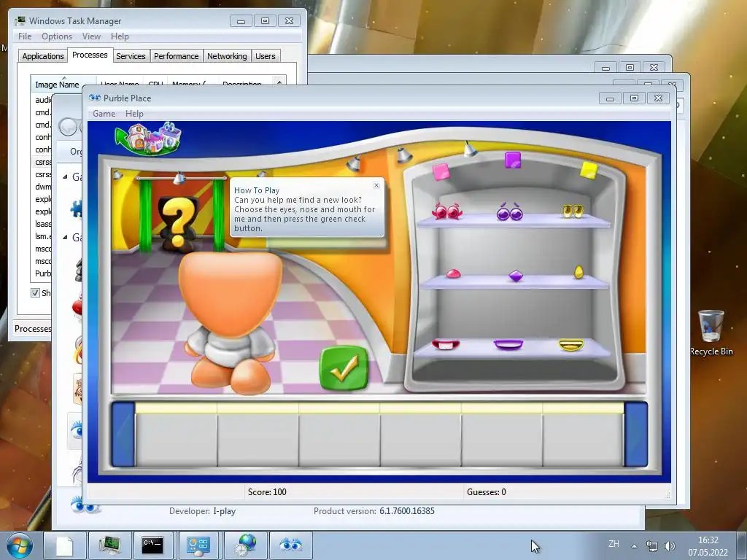Switch to the Networking tab
Viewport: 747px width, 560px height.
coord(227,56)
